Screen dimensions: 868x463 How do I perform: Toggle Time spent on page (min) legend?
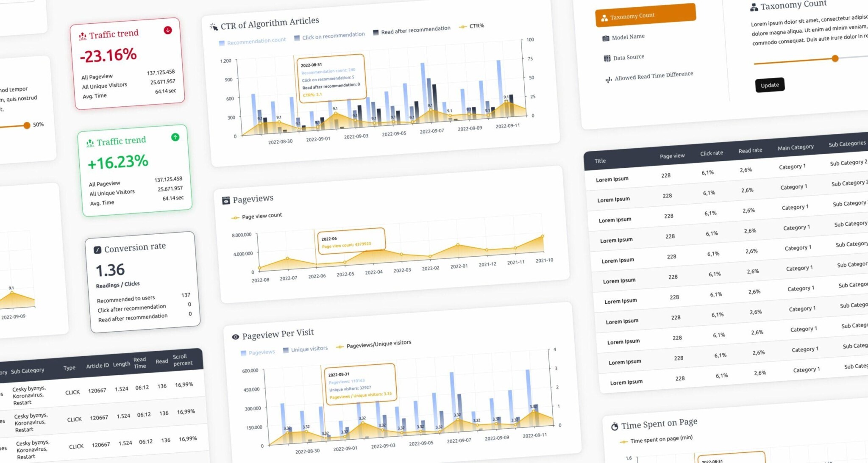(656, 440)
